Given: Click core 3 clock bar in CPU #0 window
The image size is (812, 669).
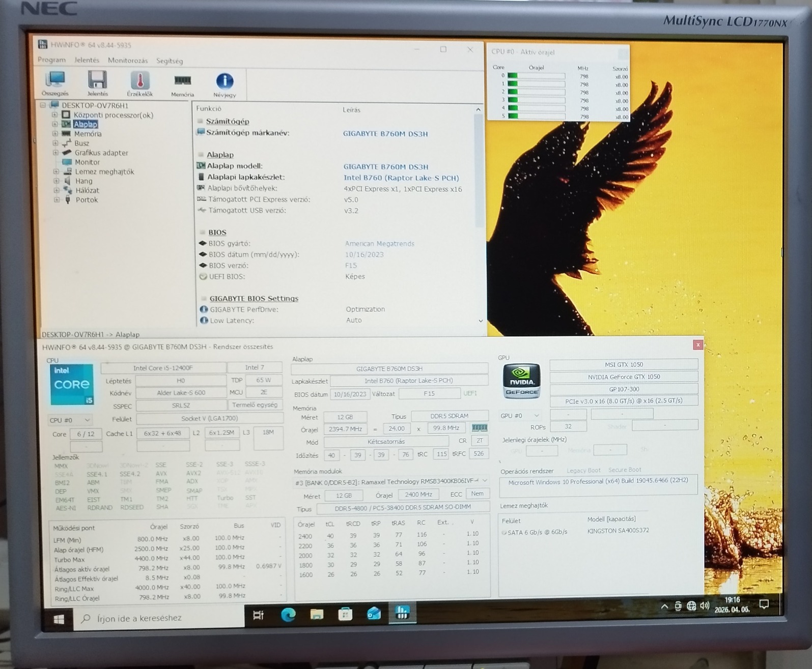Looking at the screenshot, I should (x=537, y=100).
